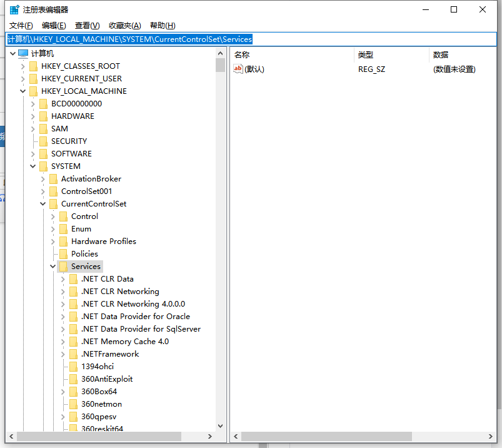
Task: Select .NET CLR Networking 4.0.0.0 key
Action: 133,304
